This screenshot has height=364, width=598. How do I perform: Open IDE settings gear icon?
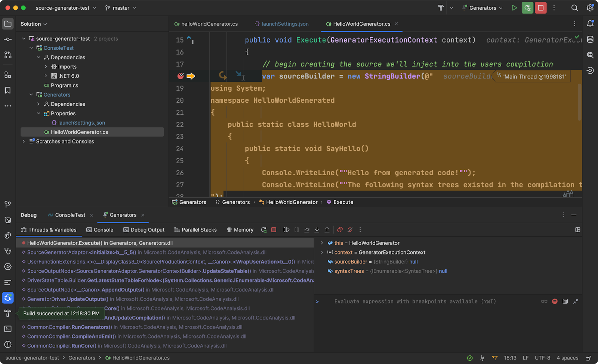[x=590, y=8]
